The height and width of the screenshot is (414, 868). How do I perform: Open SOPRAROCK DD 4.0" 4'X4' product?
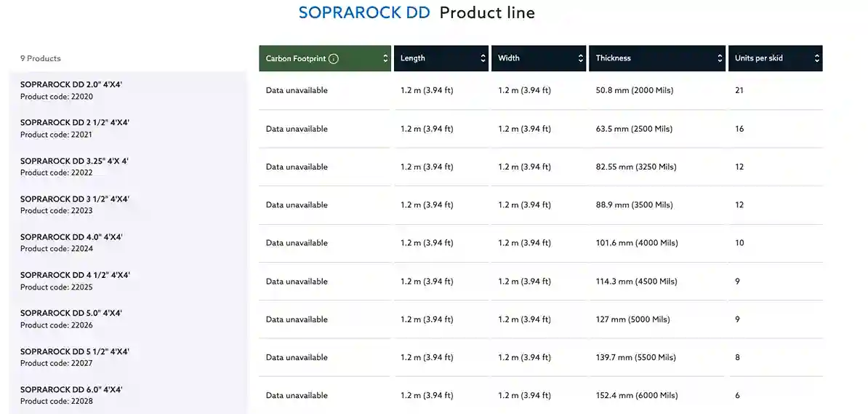pos(71,237)
